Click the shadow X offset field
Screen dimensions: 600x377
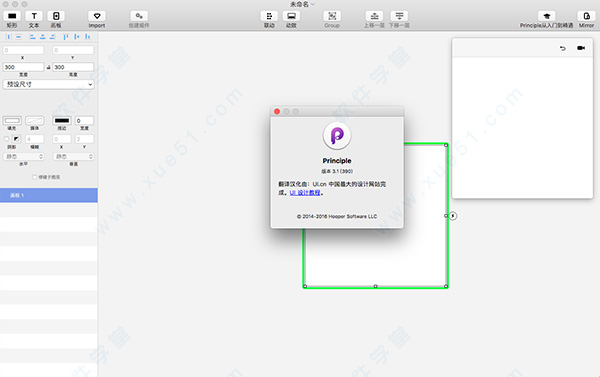click(62, 139)
